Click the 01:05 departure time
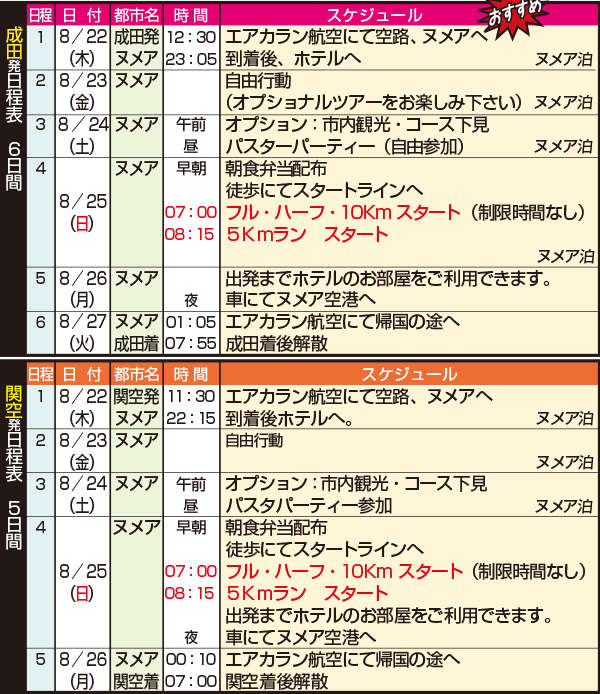The height and width of the screenshot is (694, 600). click(x=191, y=322)
